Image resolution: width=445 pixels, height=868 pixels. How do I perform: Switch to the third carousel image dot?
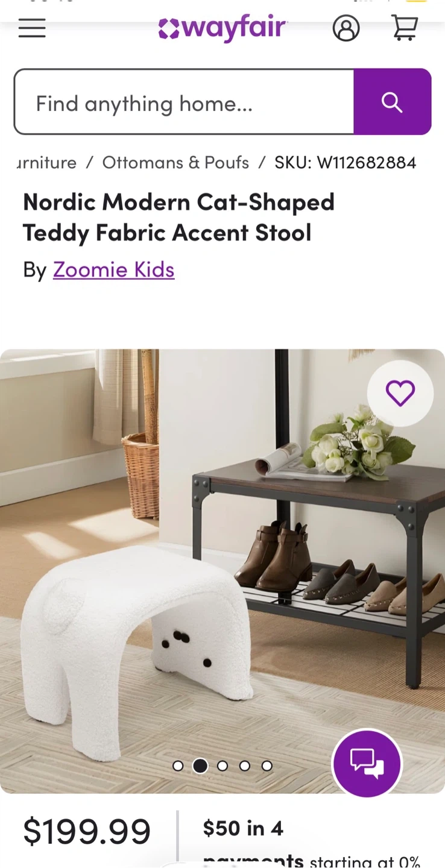click(222, 766)
